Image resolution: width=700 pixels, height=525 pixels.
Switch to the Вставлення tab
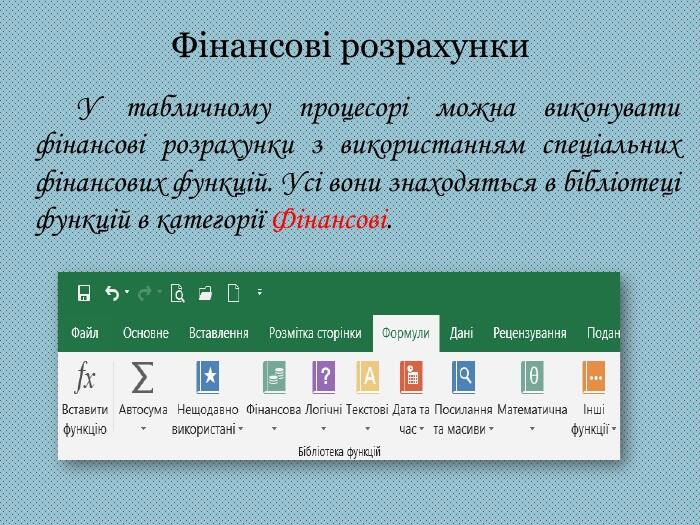click(219, 333)
